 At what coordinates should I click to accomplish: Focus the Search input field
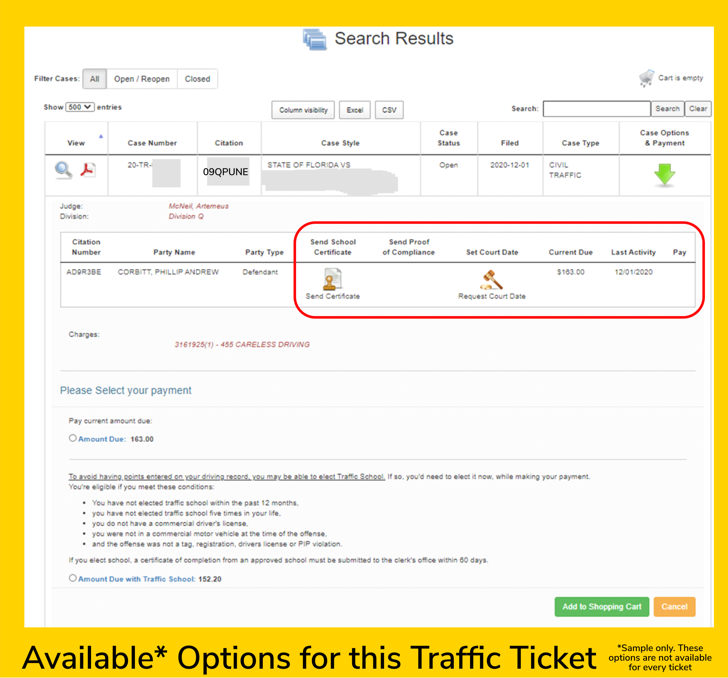[x=597, y=109]
